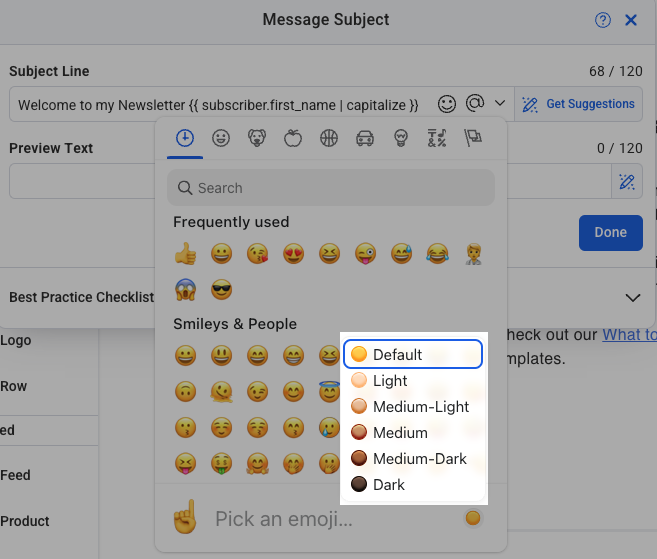The image size is (657, 559).
Task: Pick the sunglasses face emoji
Action: pos(221,291)
